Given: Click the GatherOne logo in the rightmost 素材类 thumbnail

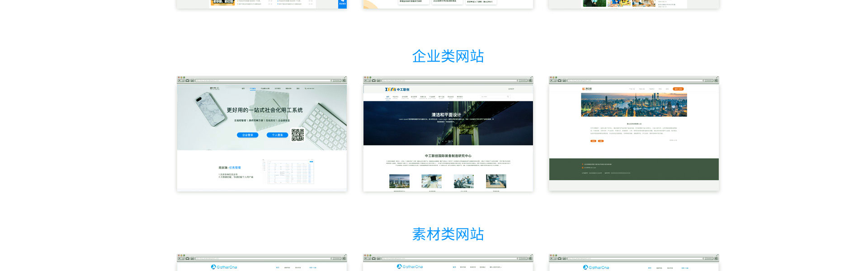Looking at the screenshot, I should point(596,267).
